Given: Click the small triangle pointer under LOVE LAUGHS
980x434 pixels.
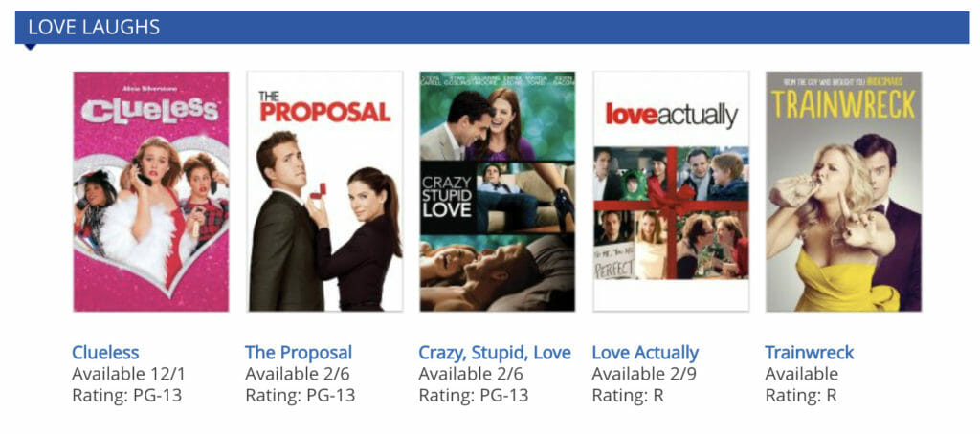Looking at the screenshot, I should (30, 47).
